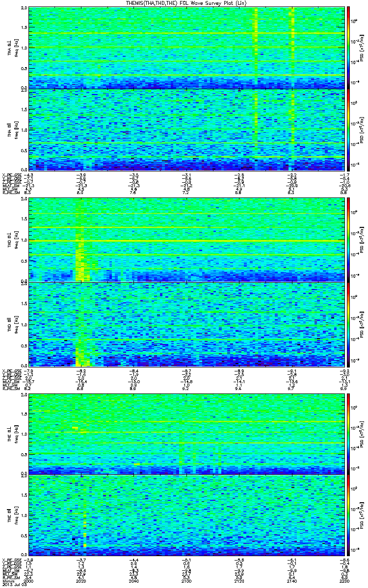
Task: Click the THA BL PSD color bar
Action: pyautogui.click(x=349, y=48)
